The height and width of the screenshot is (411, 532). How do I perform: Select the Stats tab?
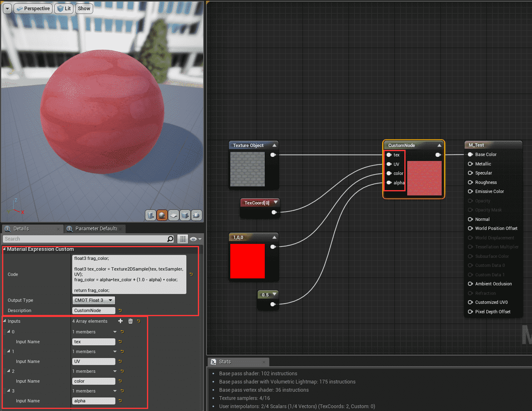(225, 362)
